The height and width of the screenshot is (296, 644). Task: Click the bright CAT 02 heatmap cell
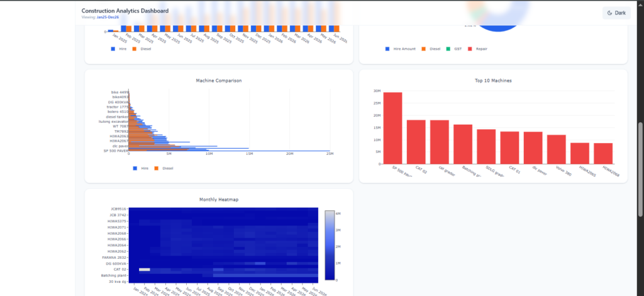point(145,270)
